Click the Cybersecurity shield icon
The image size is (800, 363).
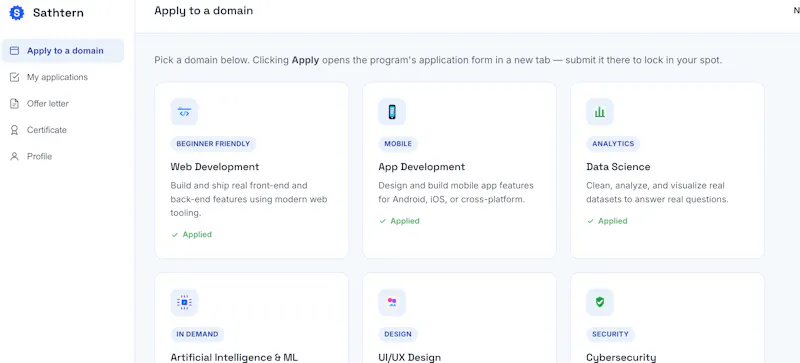[600, 302]
